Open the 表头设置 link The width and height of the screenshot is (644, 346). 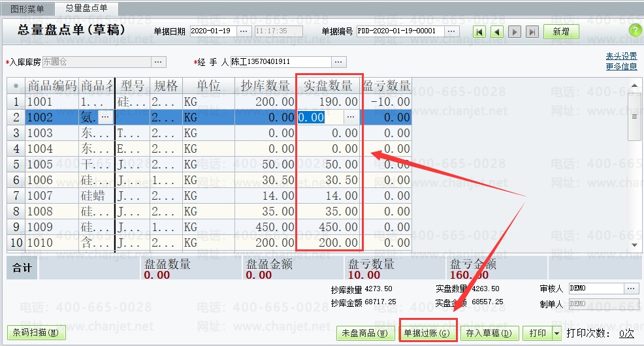click(621, 56)
